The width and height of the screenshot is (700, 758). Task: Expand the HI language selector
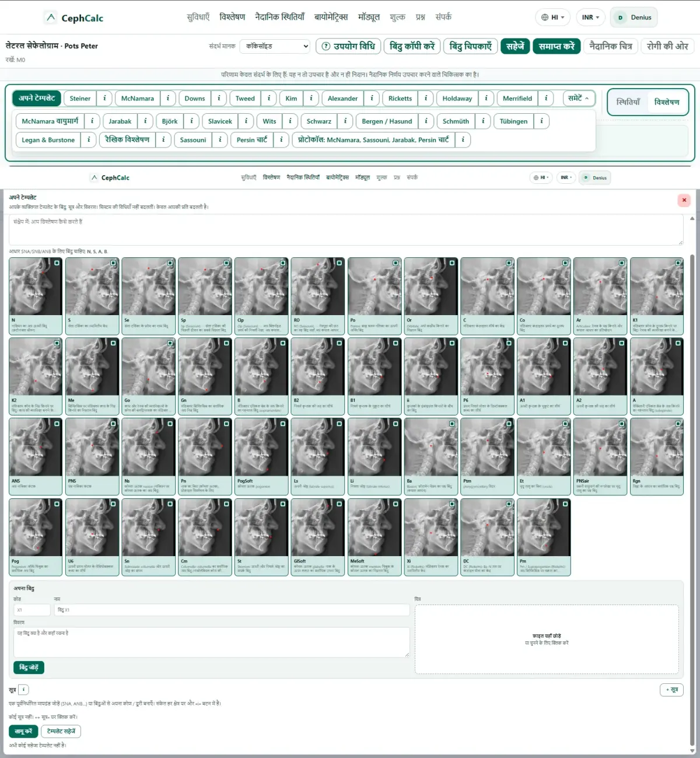click(x=552, y=18)
